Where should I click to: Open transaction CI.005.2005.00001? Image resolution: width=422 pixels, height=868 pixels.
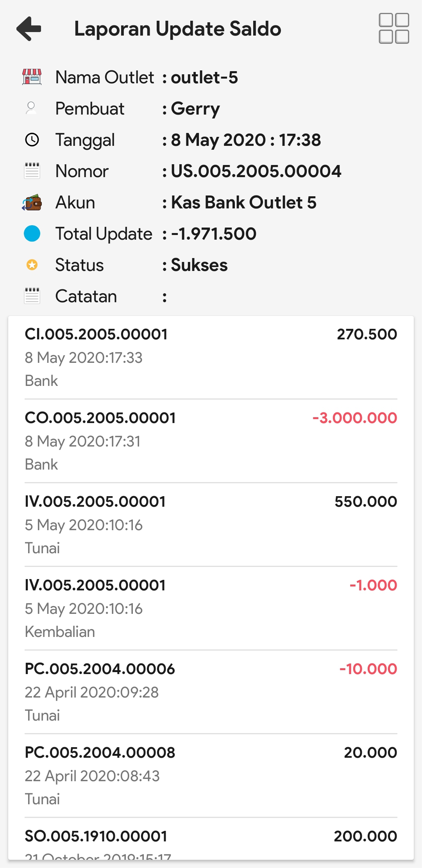pyautogui.click(x=211, y=357)
